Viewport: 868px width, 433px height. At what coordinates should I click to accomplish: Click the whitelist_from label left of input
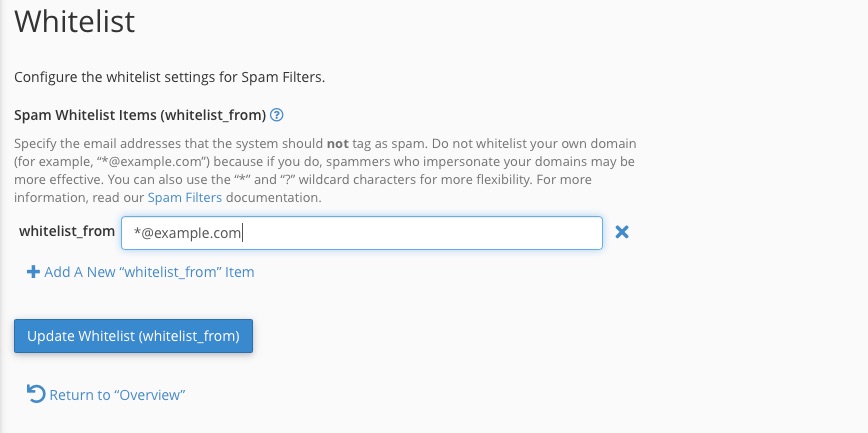pos(67,232)
